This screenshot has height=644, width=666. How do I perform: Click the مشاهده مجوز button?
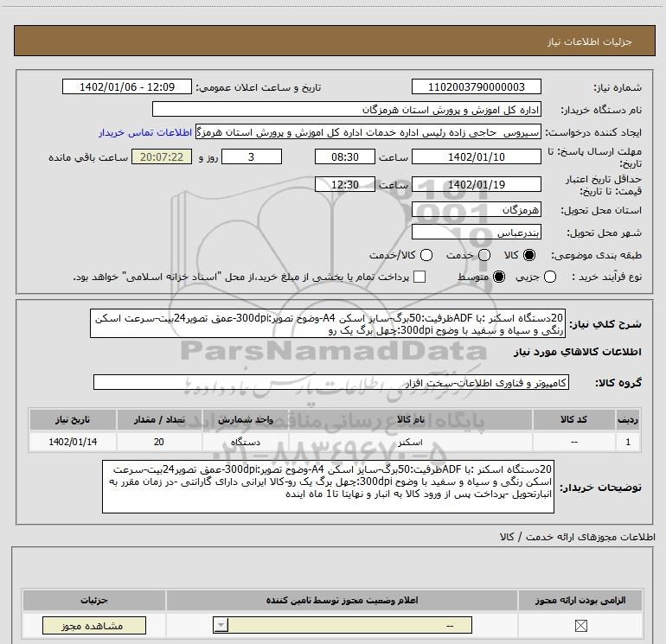click(94, 625)
